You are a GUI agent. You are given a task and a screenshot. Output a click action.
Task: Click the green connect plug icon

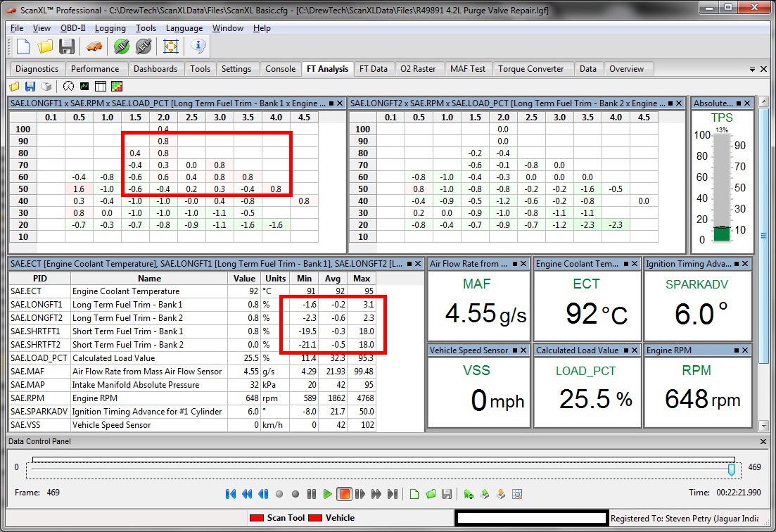(122, 46)
